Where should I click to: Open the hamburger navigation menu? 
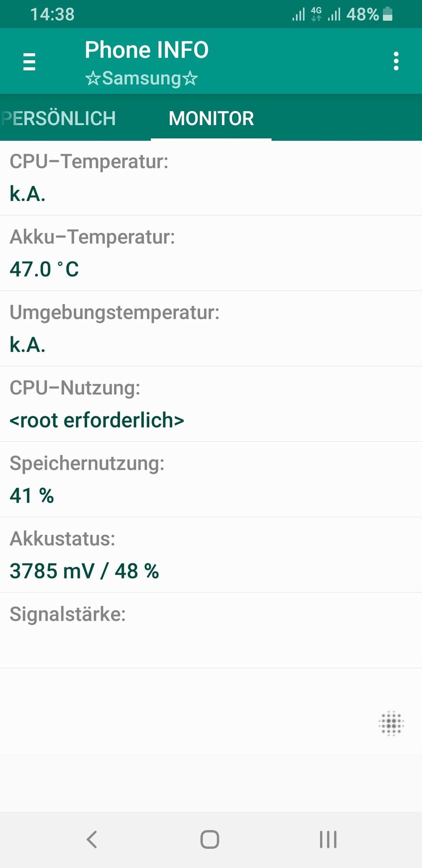[29, 62]
